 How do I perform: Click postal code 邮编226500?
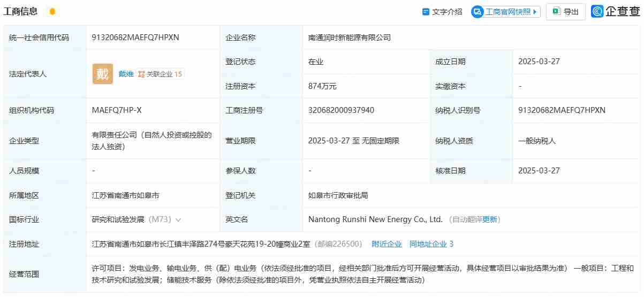pos(338,244)
